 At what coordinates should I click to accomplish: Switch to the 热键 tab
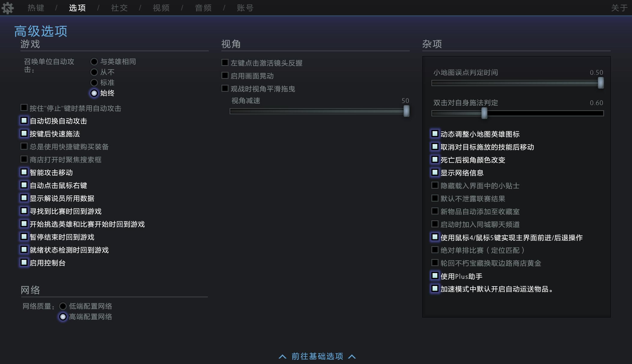(x=35, y=8)
